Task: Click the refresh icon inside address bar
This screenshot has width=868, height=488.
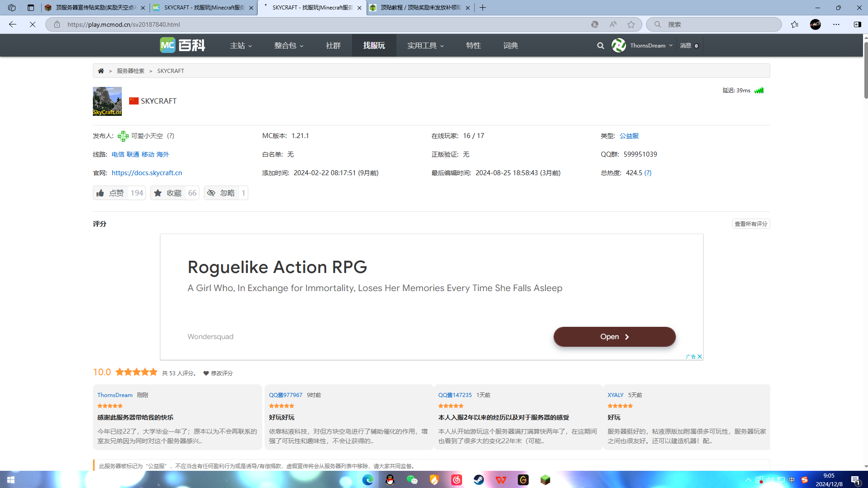Action: click(595, 24)
